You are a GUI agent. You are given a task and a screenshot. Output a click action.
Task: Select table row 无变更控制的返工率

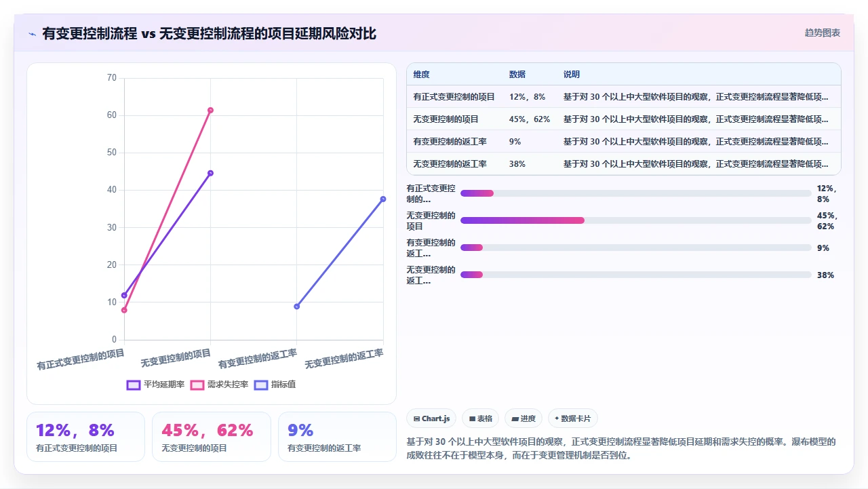(624, 164)
